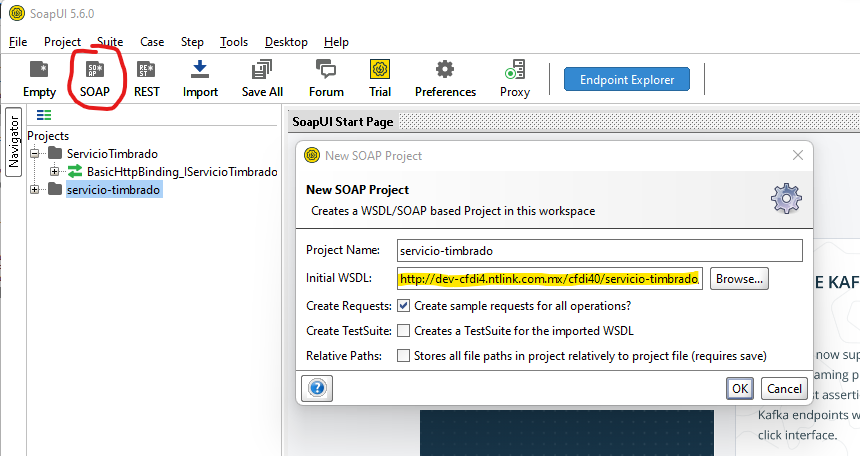Open Preferences from the toolbar
The height and width of the screenshot is (456, 860).
pos(445,80)
